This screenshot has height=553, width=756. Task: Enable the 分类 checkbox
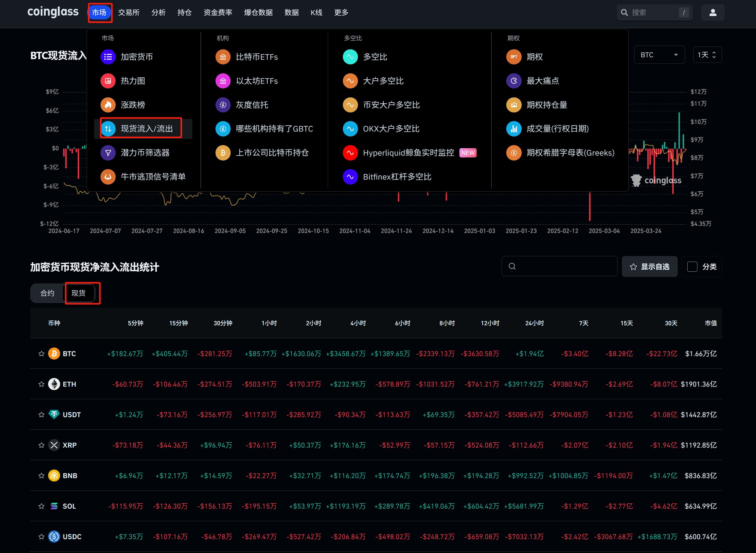pos(692,267)
